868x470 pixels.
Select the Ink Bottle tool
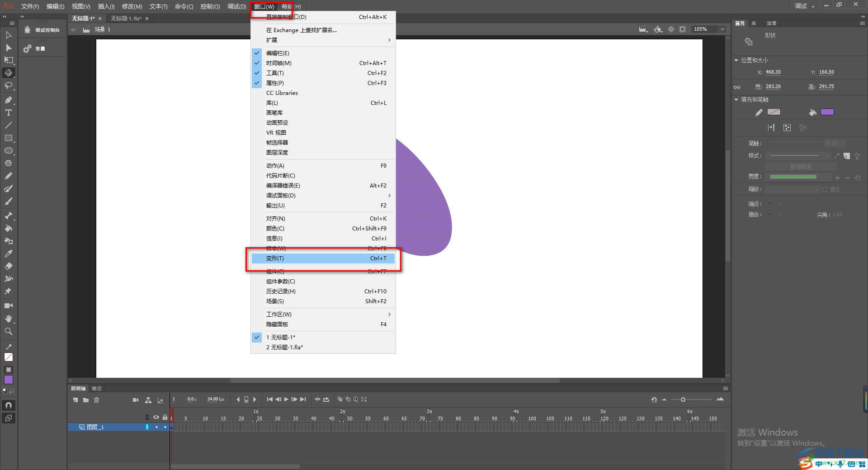click(x=9, y=241)
